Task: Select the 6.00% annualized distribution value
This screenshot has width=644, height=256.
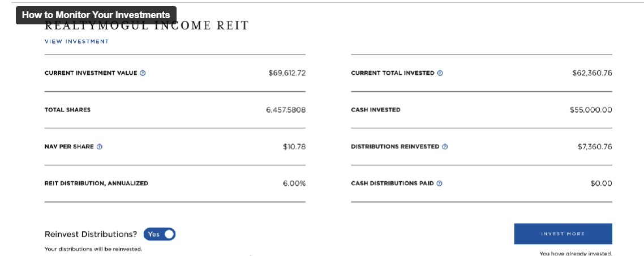Action: (294, 184)
